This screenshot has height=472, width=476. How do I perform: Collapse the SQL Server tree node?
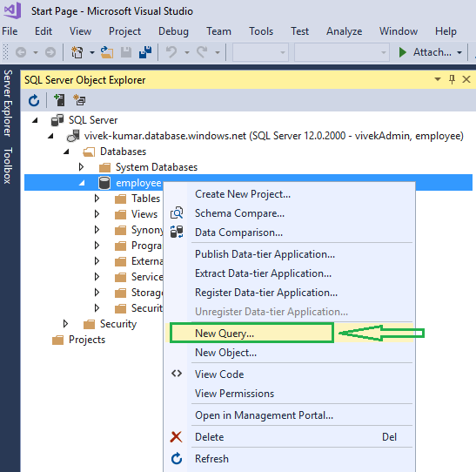pos(35,120)
